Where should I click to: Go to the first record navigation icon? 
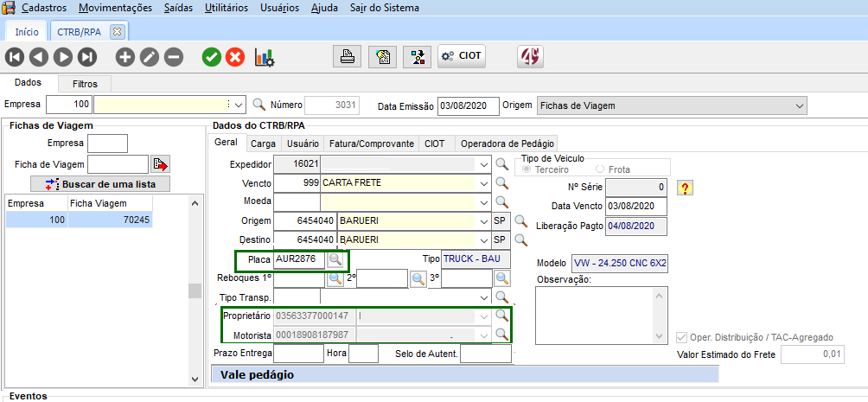14,57
